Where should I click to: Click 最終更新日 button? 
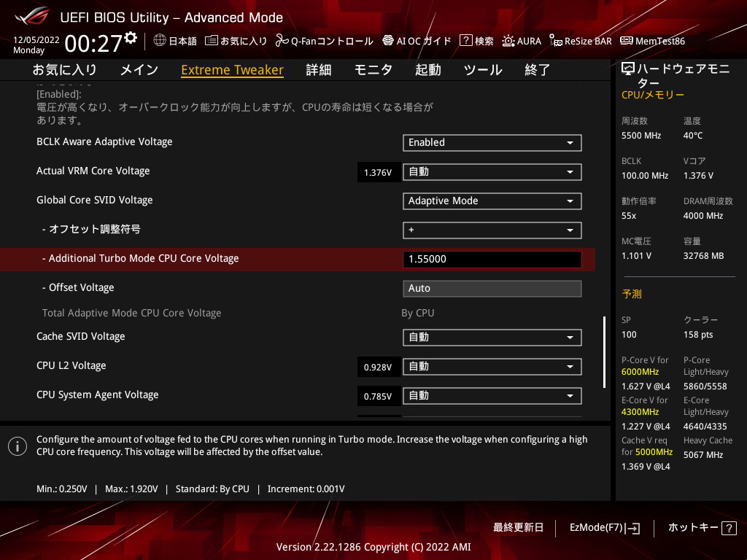518,528
